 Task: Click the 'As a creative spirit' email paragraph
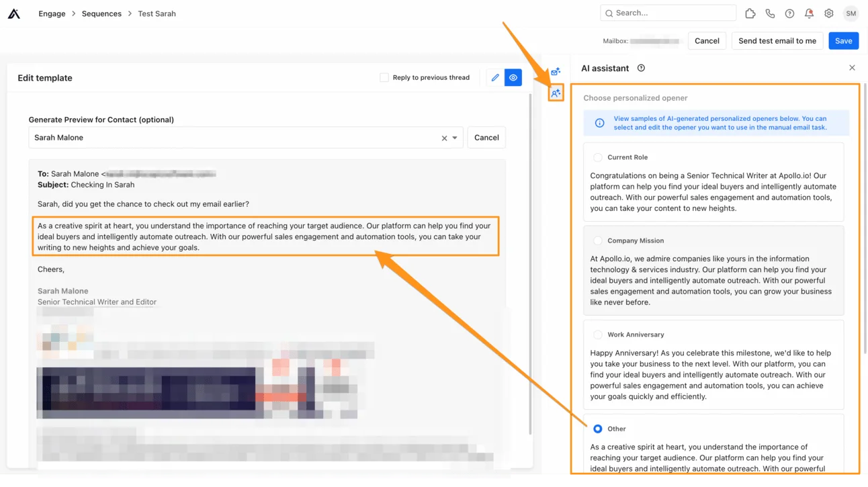coord(265,236)
